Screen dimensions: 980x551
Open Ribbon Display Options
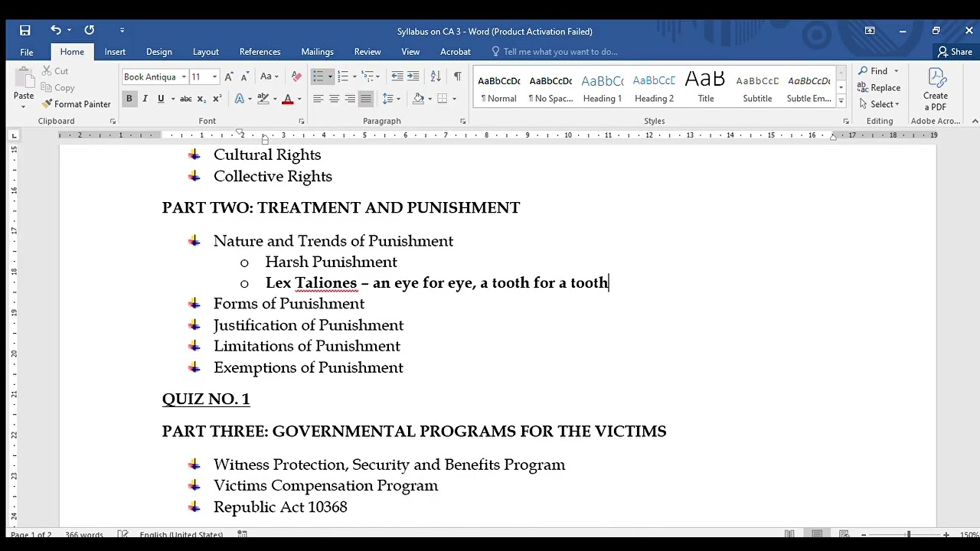pos(870,31)
